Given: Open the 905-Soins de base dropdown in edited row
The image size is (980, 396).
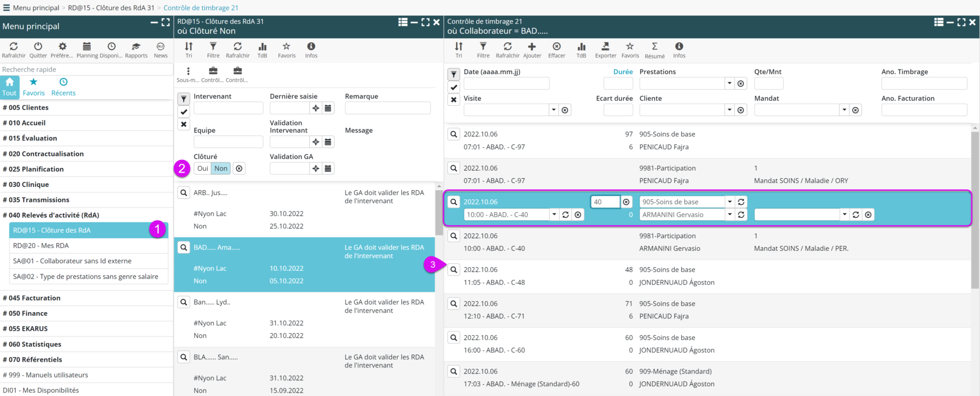Looking at the screenshot, I should click(x=729, y=202).
